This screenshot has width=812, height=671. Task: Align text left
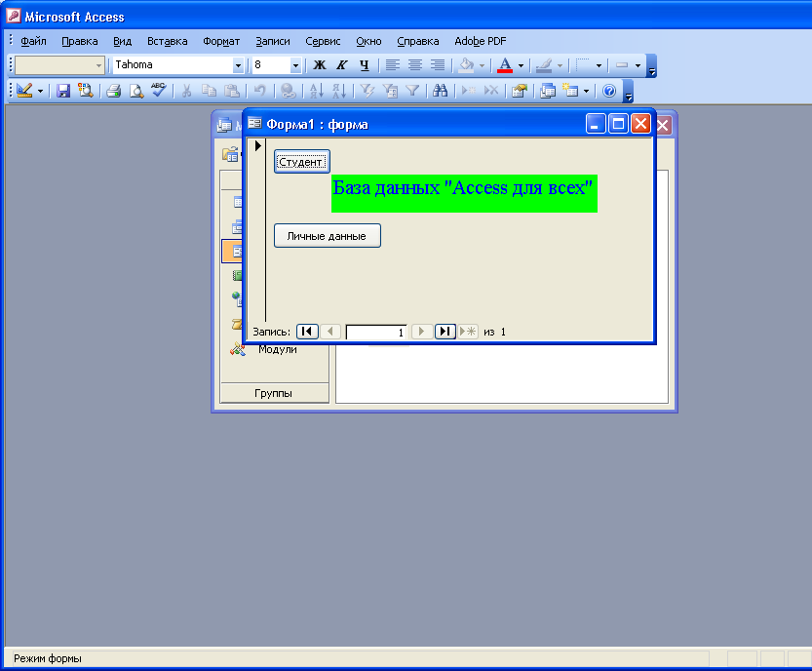tap(393, 64)
